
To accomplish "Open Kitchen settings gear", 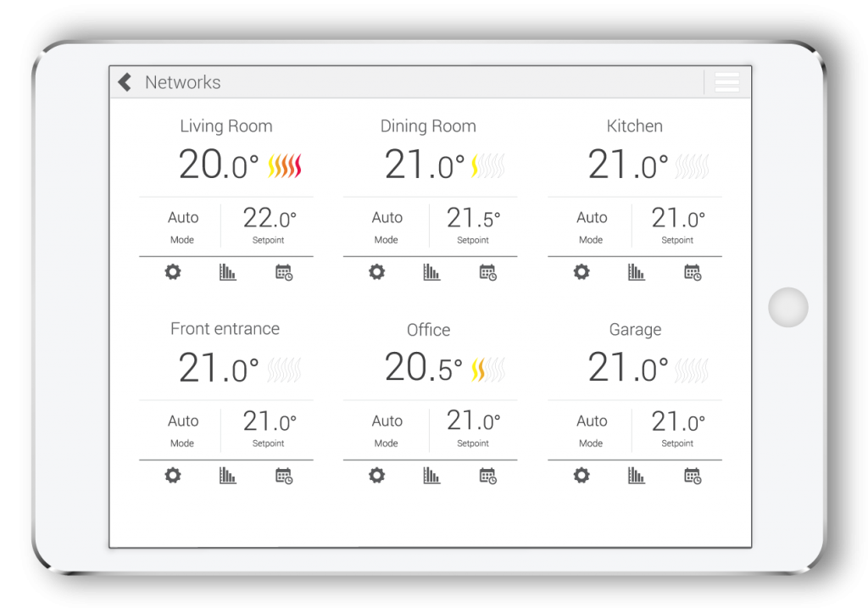I will coord(581,272).
